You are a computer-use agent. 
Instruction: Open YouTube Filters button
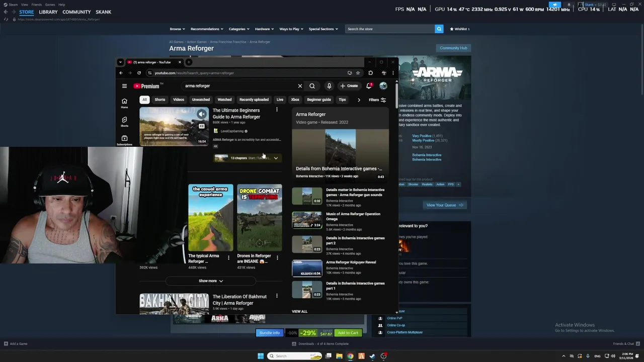pos(377,100)
